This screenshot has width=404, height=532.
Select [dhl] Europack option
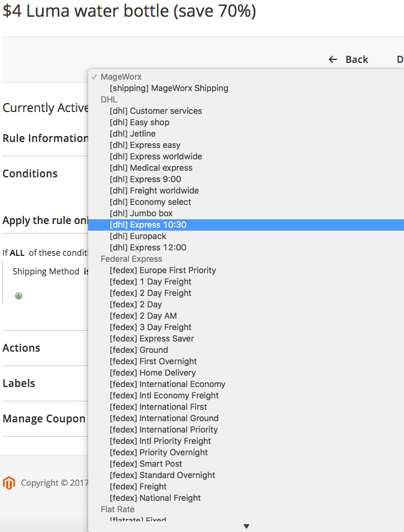tap(246, 236)
